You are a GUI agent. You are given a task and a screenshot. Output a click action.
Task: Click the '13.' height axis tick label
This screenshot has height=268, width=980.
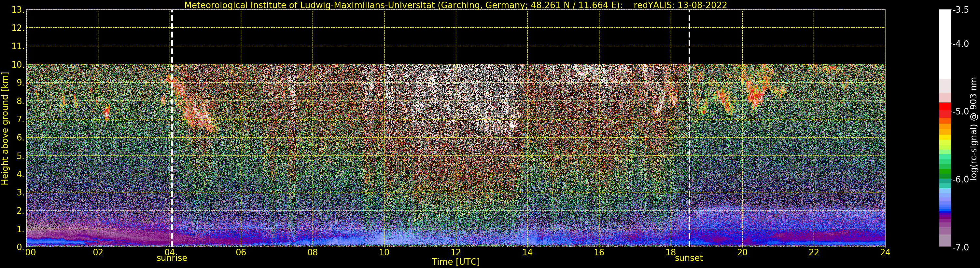pos(18,10)
